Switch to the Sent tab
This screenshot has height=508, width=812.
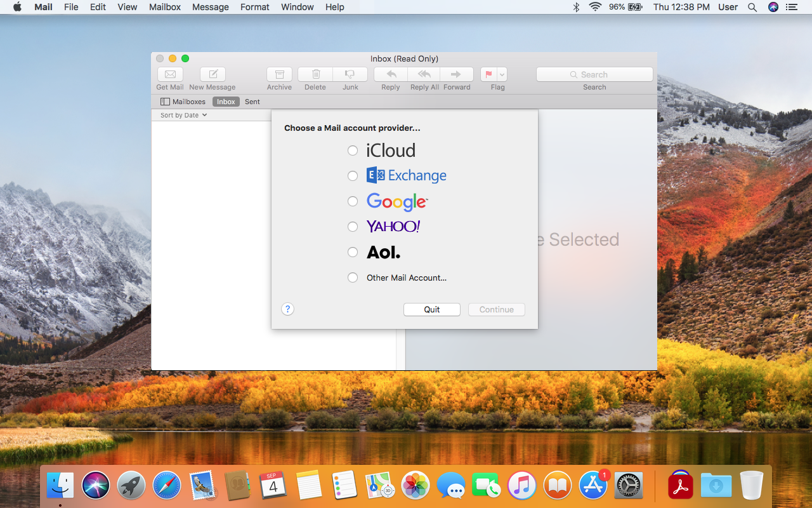(252, 102)
